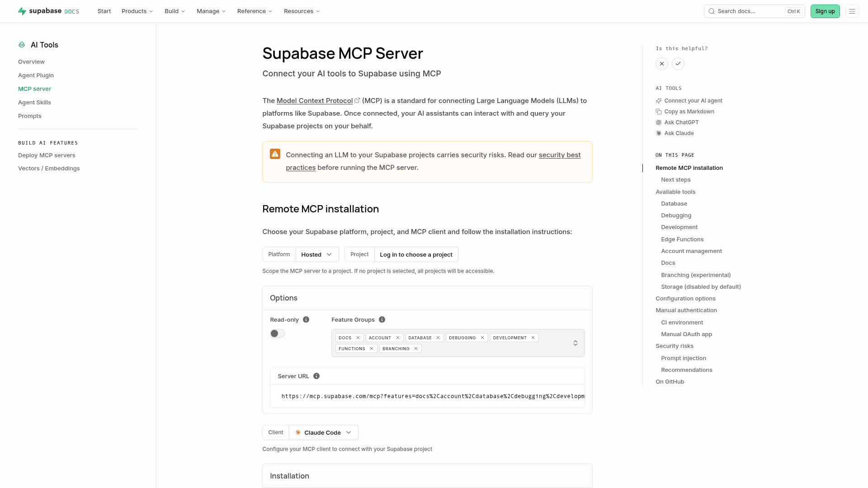The height and width of the screenshot is (488, 868).
Task: Open Deploy MCP servers page
Action: coord(47,155)
